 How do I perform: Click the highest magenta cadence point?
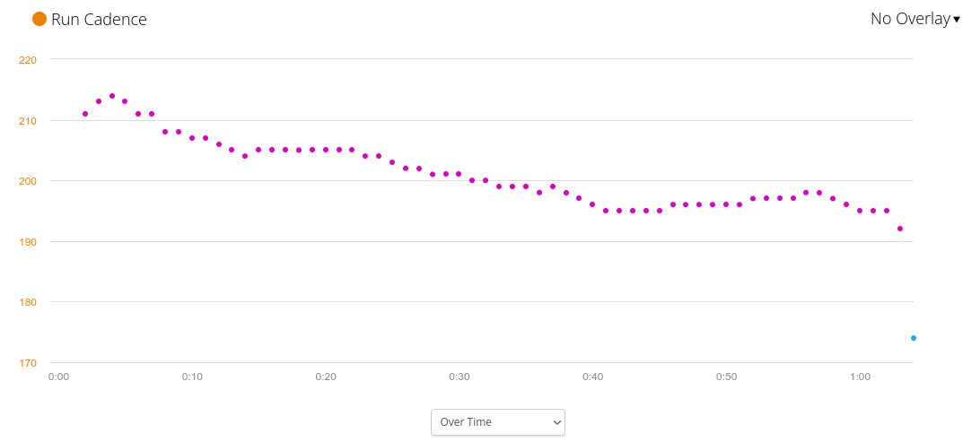pos(112,96)
